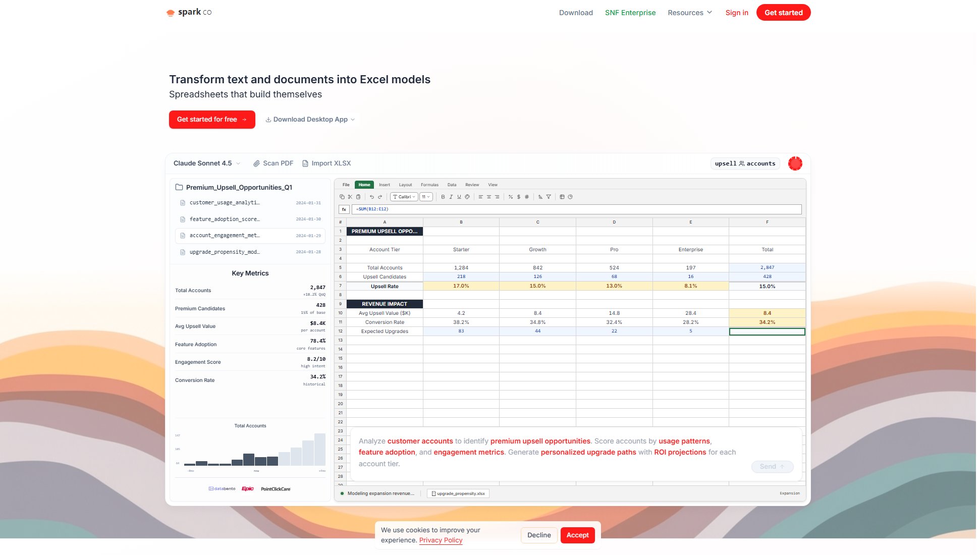Open the filter icon
The image size is (980, 555).
[x=549, y=197]
